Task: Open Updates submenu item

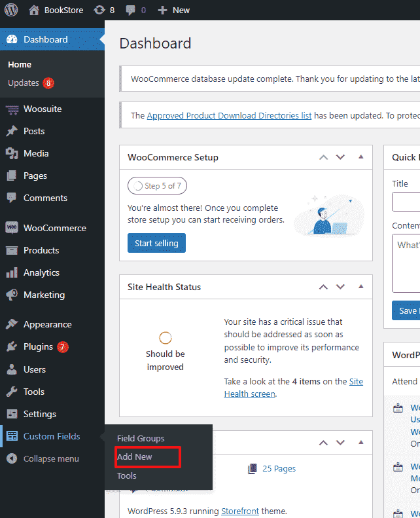Action: (23, 83)
